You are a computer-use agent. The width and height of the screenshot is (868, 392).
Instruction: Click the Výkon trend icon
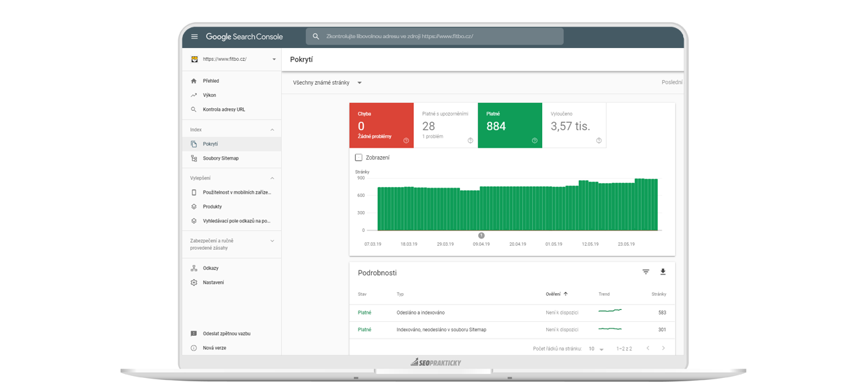(x=194, y=95)
